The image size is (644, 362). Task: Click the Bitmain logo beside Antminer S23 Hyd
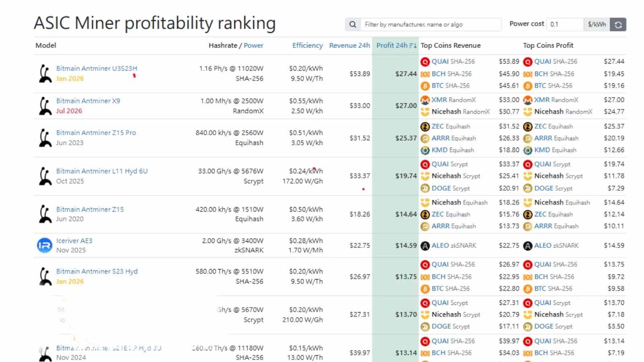(45, 276)
